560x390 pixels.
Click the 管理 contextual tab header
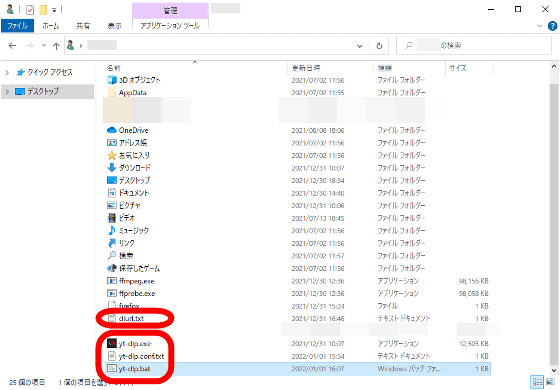point(170,10)
